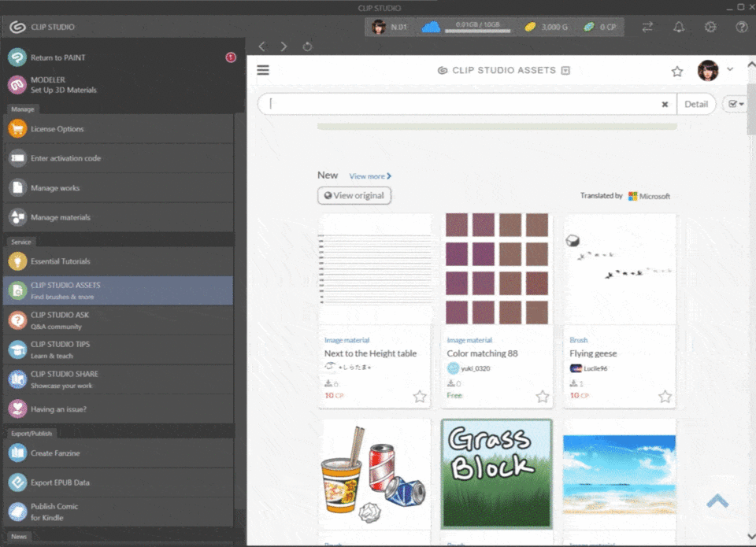Click the Image material tag above Color matching 88

[469, 340]
